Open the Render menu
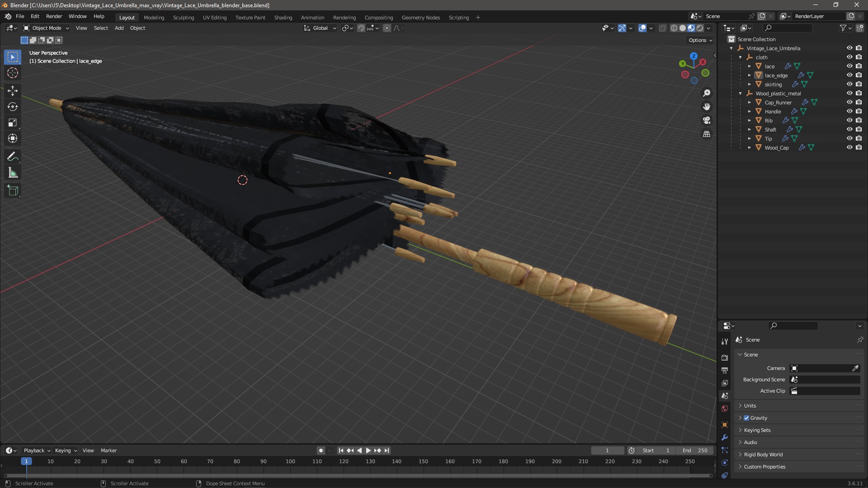Viewport: 868px width, 488px height. [x=54, y=16]
